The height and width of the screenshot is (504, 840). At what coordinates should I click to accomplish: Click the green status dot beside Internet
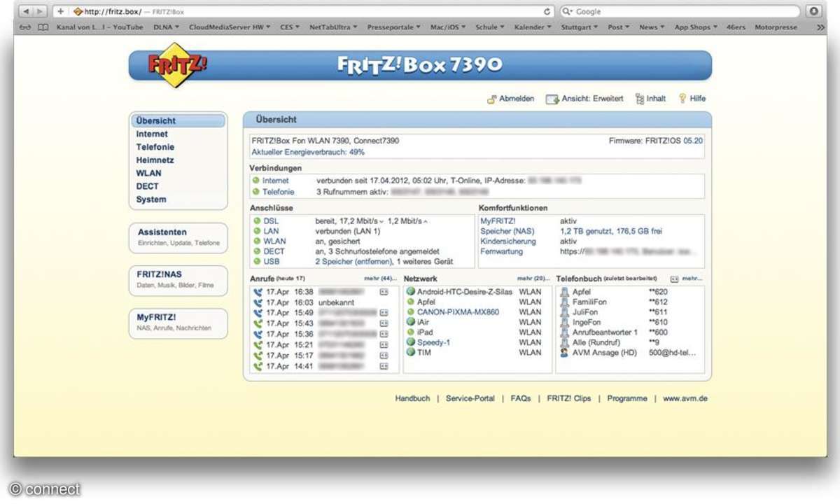pyautogui.click(x=256, y=181)
